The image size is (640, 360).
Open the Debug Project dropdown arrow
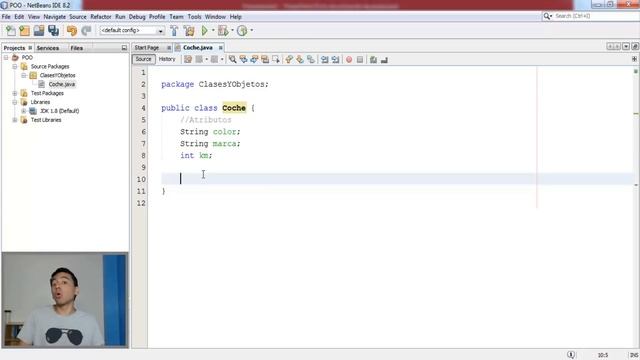pyautogui.click(x=232, y=31)
